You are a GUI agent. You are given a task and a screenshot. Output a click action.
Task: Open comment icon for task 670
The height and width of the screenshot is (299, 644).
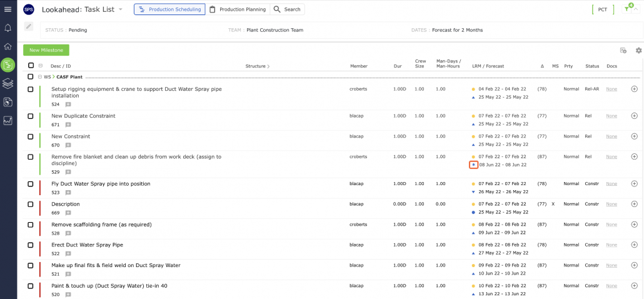coord(68,145)
